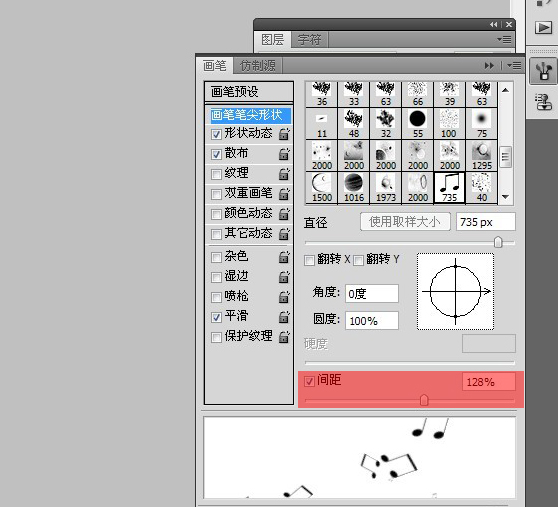Enable the 湿边 checkbox
This screenshot has width=558, height=507.
(x=216, y=277)
